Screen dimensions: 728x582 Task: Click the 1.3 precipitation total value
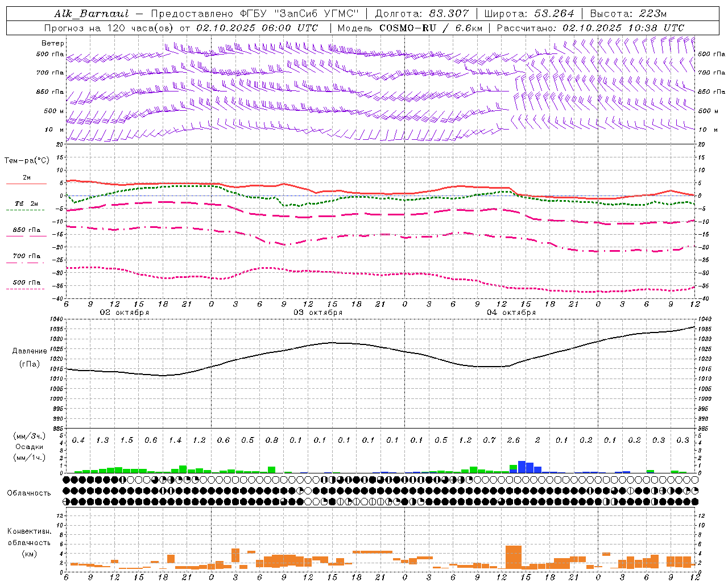pyautogui.click(x=102, y=440)
